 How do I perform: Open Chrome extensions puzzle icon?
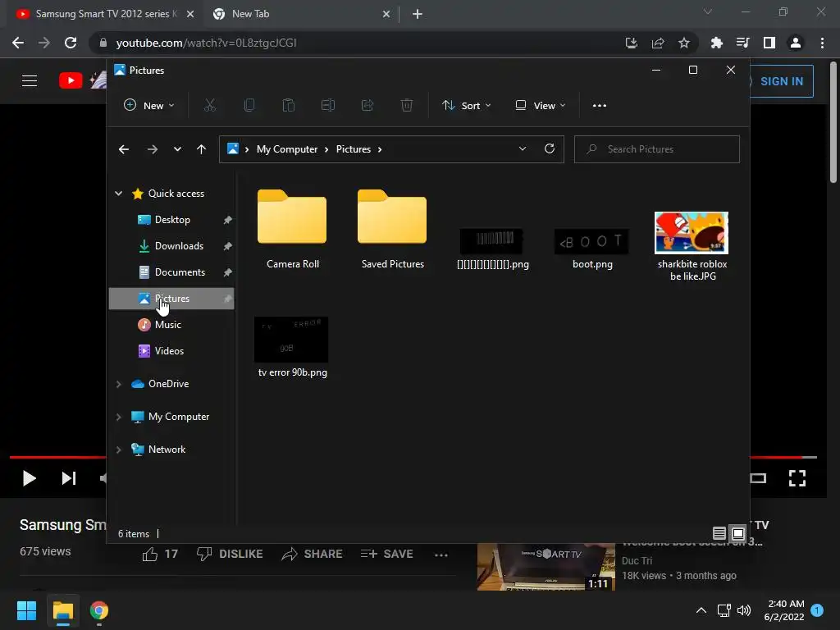716,43
